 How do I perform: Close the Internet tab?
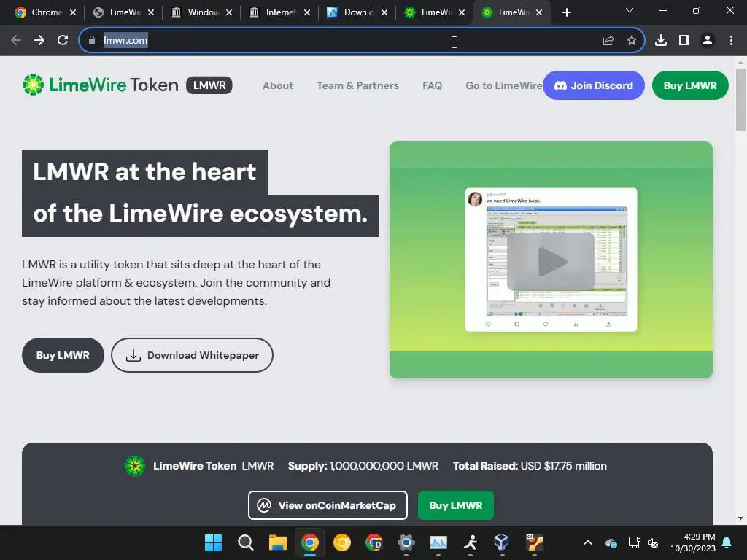[x=307, y=12]
